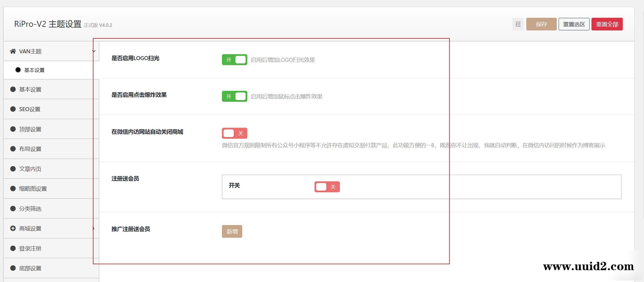Open the 文章内页 settings section

pos(30,169)
